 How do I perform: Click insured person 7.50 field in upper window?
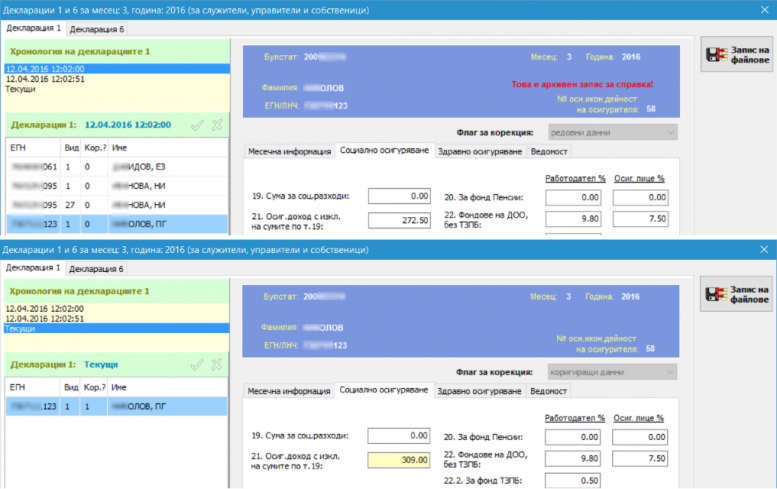(x=641, y=219)
